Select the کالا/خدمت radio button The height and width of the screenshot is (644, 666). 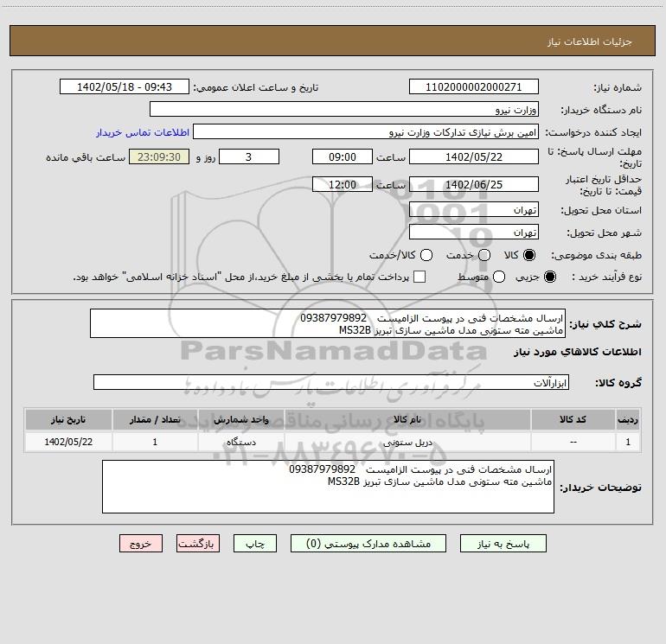point(426,255)
